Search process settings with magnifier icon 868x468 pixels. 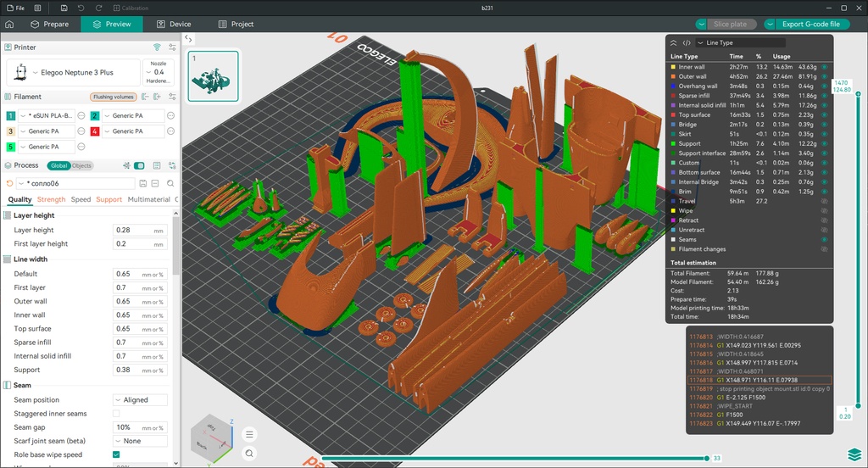pos(170,183)
